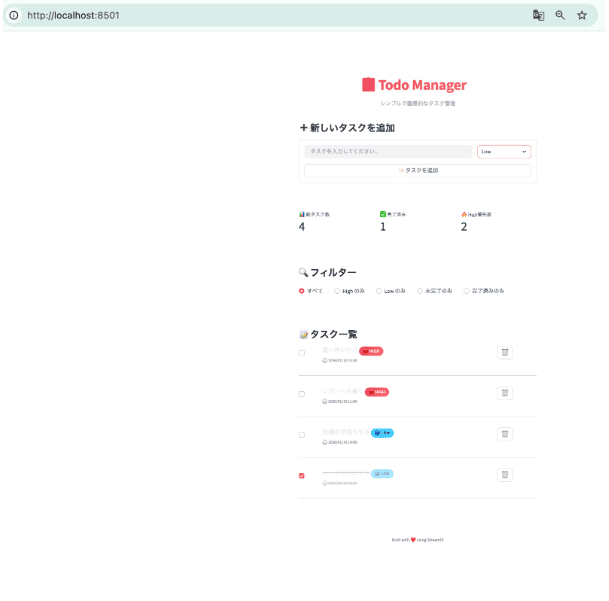Delete the 会議の準備をする task with trash icon
The height and width of the screenshot is (601, 609).
tap(505, 434)
